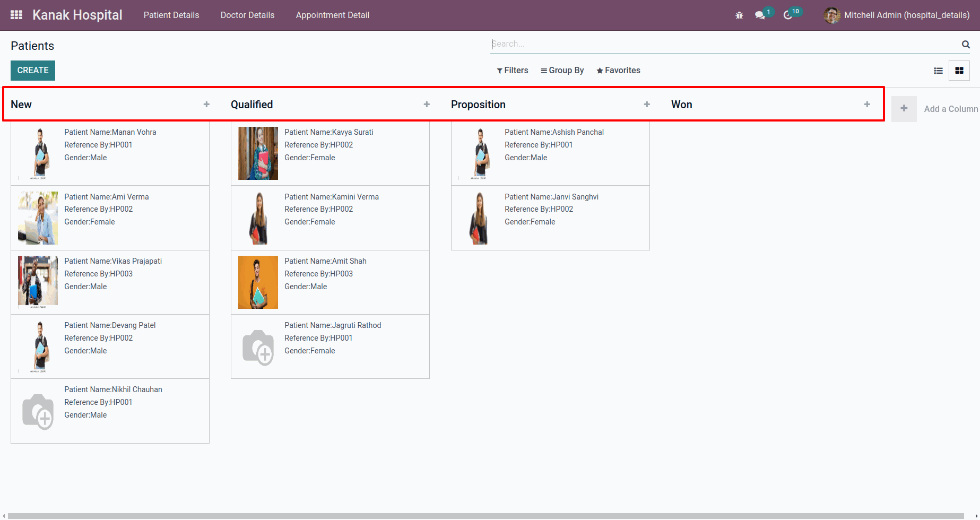Open the messaging conversations icon
The height and width of the screenshot is (520, 980).
point(760,15)
